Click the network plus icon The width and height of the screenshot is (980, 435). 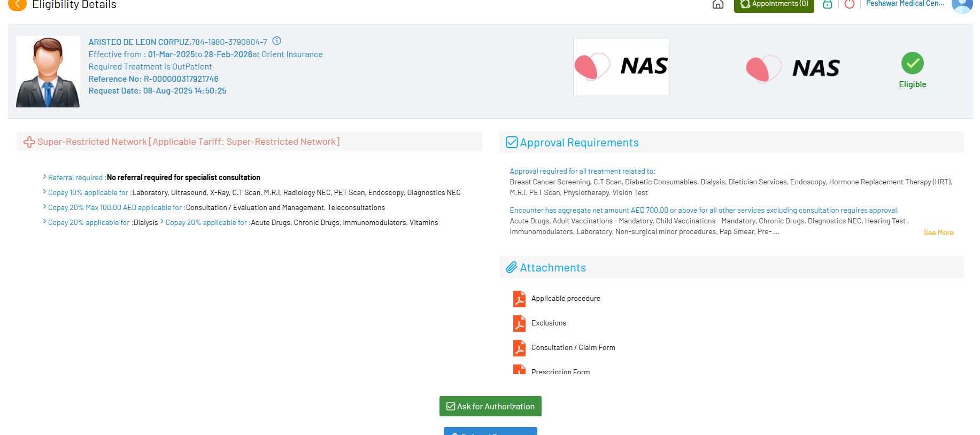tap(29, 142)
